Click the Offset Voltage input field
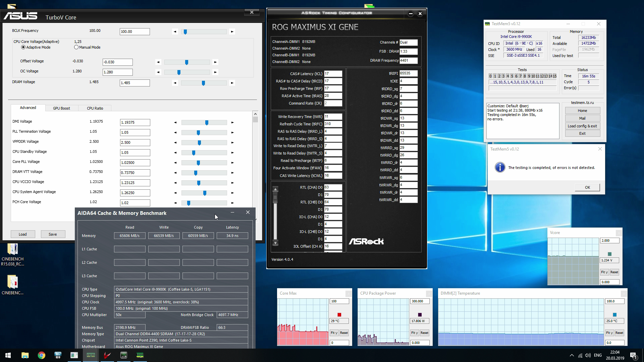644x362 pixels. click(x=117, y=62)
